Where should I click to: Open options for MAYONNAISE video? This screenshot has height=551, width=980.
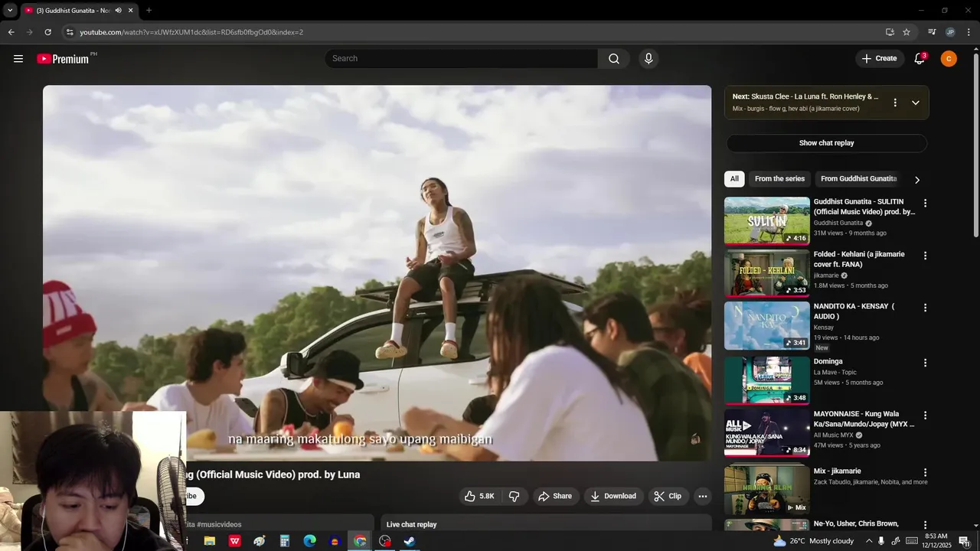(x=925, y=416)
